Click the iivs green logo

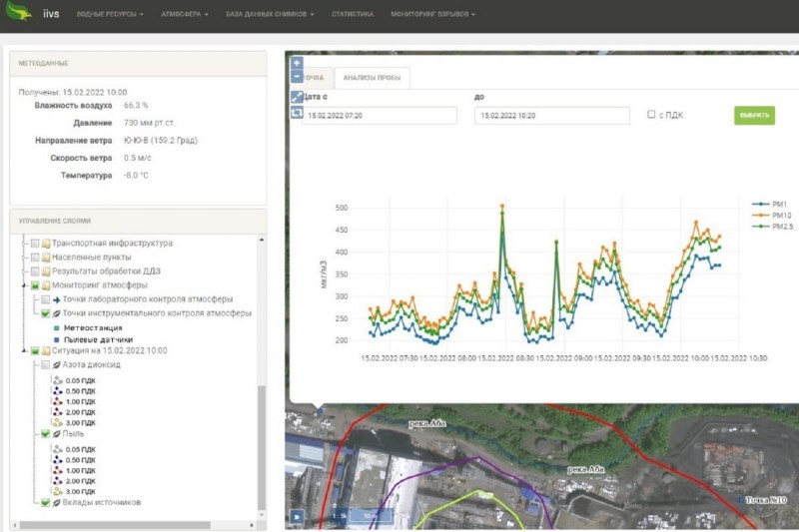click(x=19, y=14)
